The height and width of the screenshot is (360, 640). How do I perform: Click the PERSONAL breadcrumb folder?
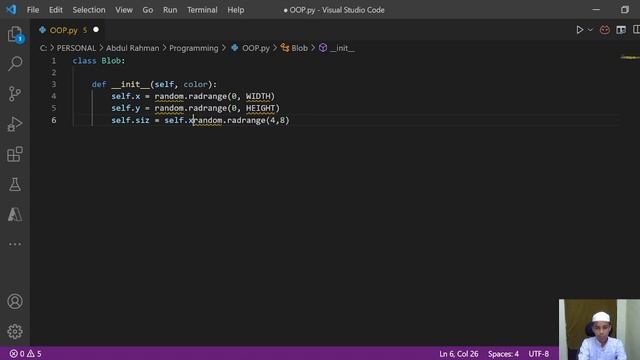click(76, 48)
